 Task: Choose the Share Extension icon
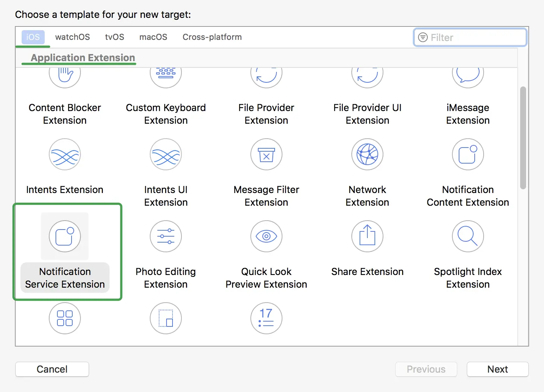coord(367,236)
